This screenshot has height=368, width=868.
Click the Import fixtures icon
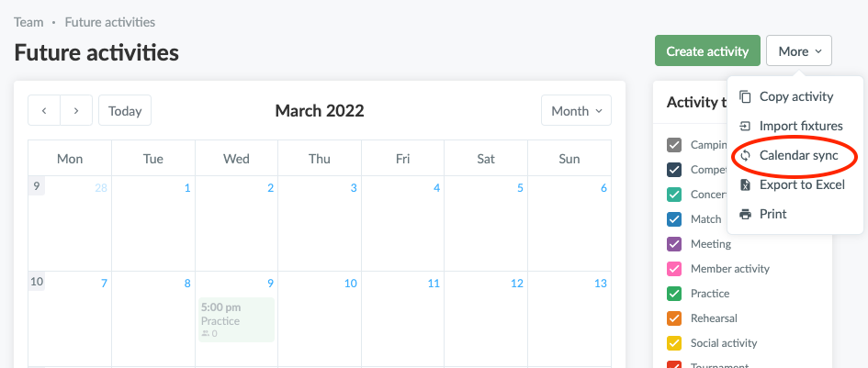(x=746, y=126)
